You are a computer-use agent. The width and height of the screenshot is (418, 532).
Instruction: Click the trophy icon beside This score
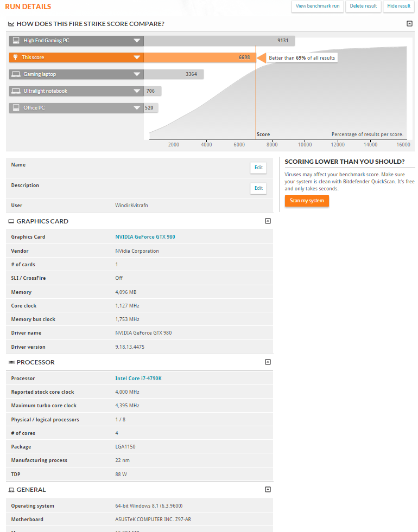coord(15,57)
